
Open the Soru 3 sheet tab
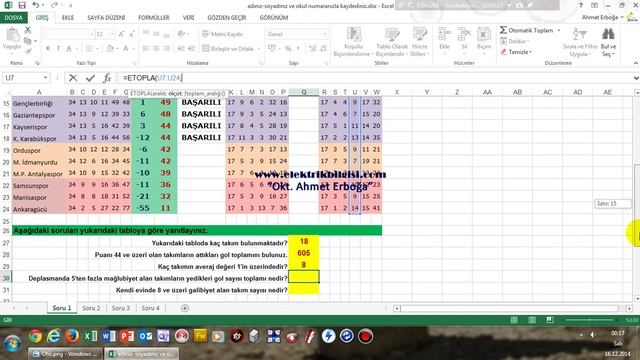click(x=121, y=308)
